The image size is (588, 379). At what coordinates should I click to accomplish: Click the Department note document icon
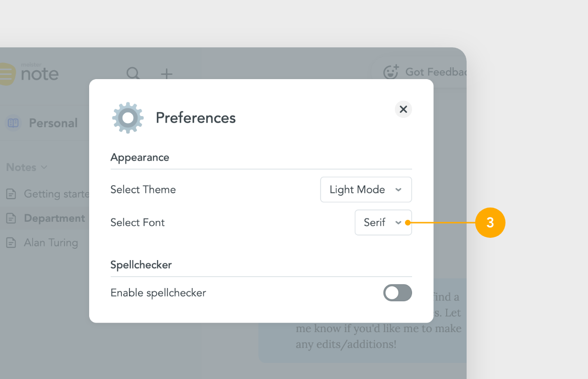pyautogui.click(x=11, y=218)
